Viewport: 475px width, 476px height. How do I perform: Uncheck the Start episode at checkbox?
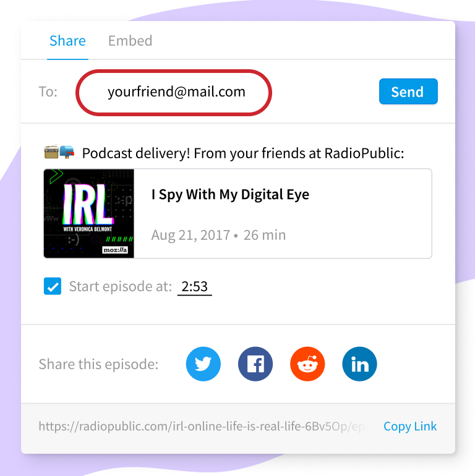pos(53,286)
